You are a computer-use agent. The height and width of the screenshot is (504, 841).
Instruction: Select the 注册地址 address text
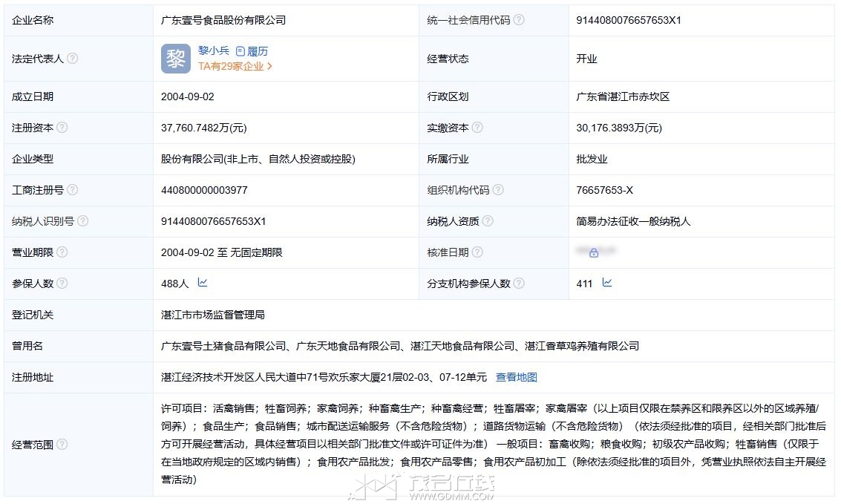coord(324,377)
